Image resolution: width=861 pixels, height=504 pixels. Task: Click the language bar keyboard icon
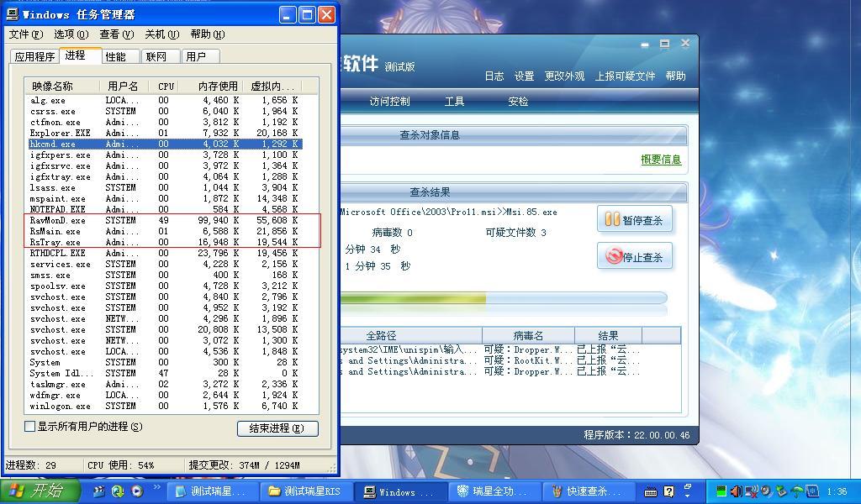(x=651, y=491)
